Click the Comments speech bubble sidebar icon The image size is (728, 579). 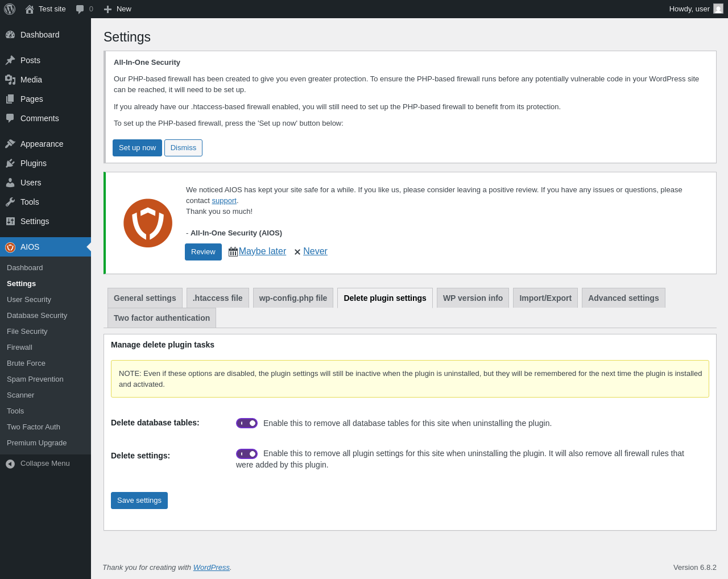tap(10, 118)
